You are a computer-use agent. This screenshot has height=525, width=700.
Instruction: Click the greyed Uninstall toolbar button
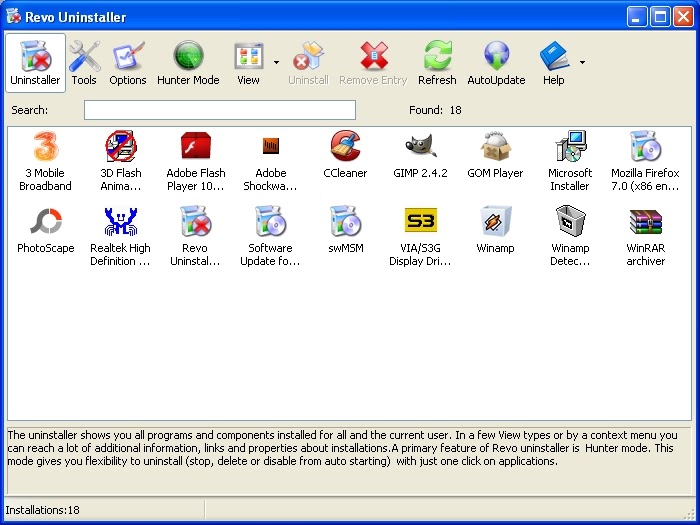[308, 63]
